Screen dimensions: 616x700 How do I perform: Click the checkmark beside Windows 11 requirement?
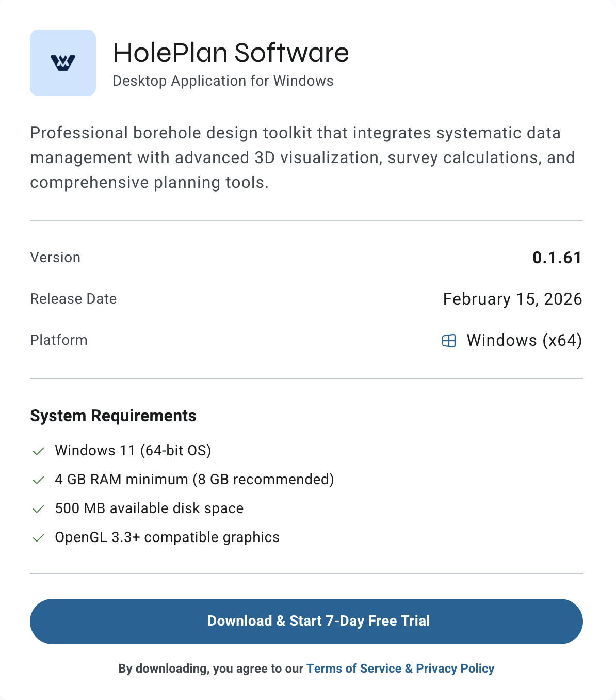click(x=38, y=451)
